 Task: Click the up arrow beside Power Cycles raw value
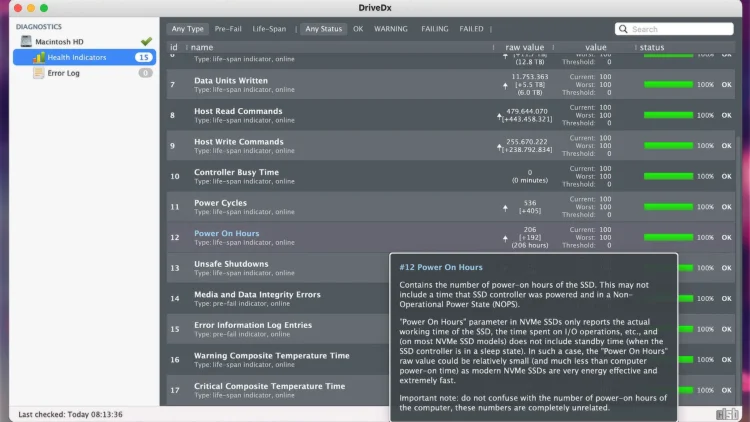(x=504, y=209)
